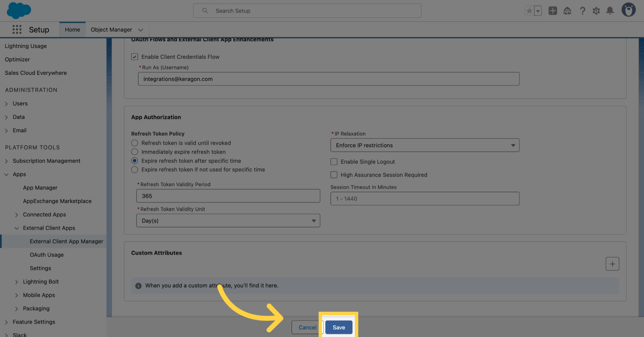Add a custom attribute with plus button

tap(612, 264)
